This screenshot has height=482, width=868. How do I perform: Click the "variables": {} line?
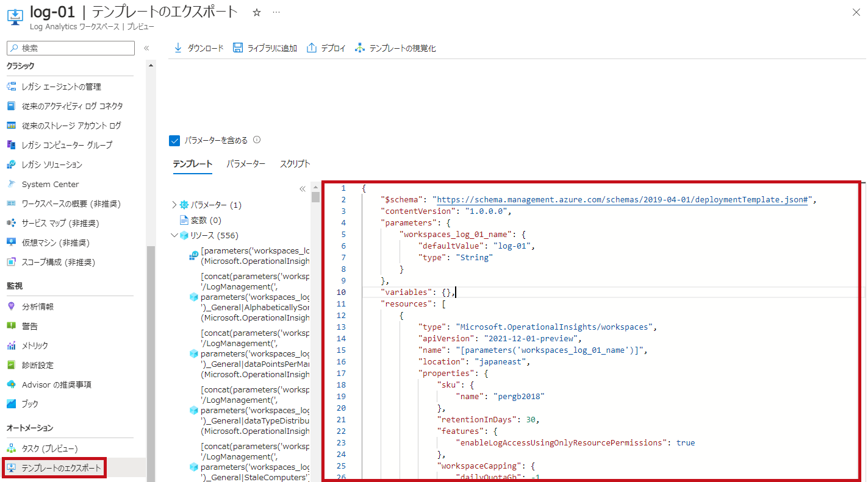[x=418, y=292]
